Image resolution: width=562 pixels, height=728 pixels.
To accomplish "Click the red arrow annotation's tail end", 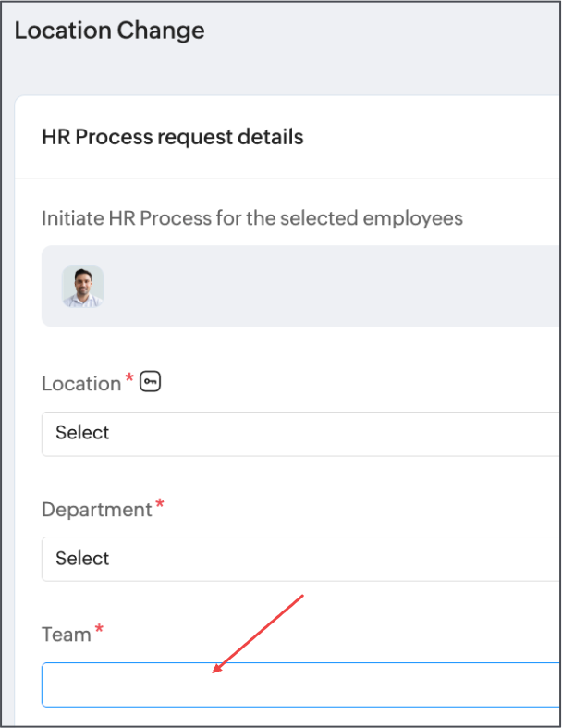I will [x=300, y=597].
